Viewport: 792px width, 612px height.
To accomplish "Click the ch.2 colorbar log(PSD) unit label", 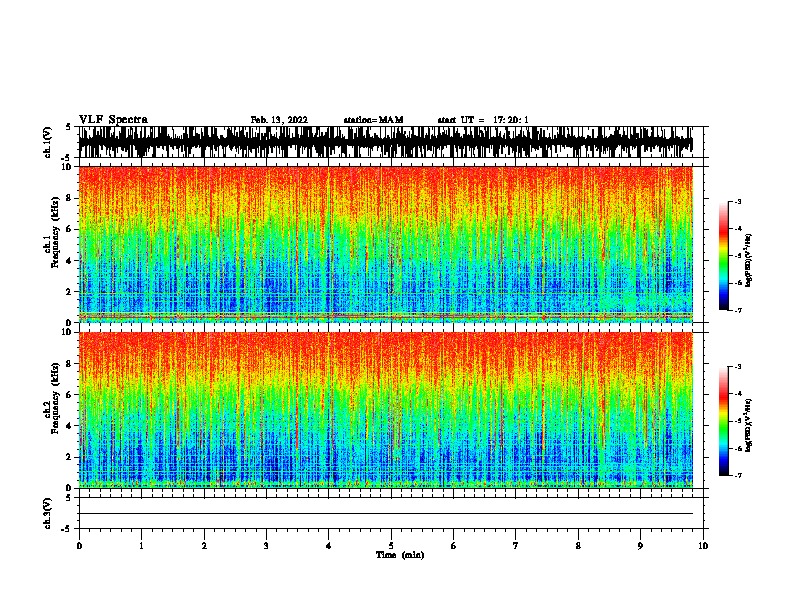I will [749, 425].
